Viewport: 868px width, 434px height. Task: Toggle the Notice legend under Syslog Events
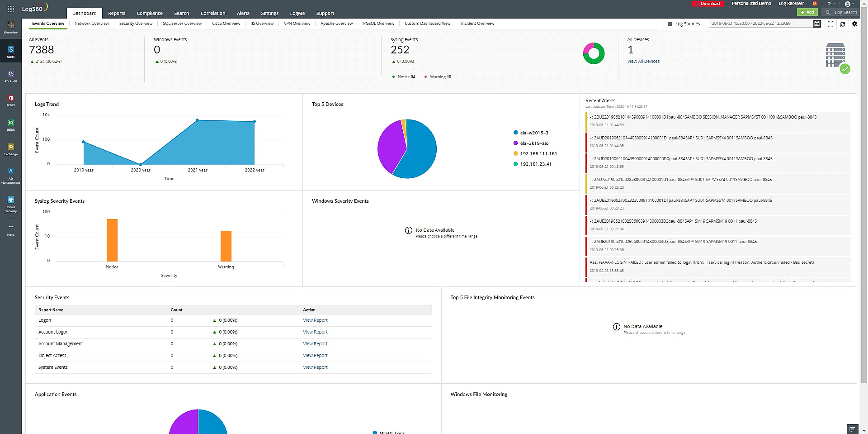click(x=404, y=77)
